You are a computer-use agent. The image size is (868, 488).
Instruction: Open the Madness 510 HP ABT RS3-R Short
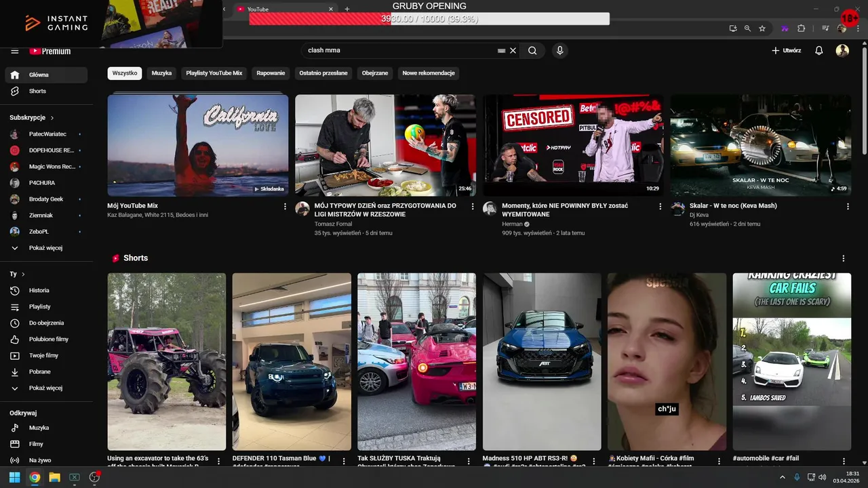(542, 362)
